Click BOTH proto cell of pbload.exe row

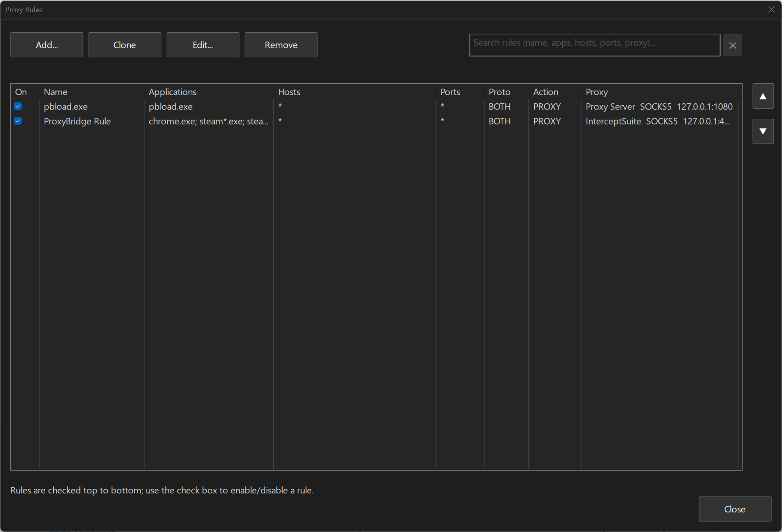click(x=500, y=107)
